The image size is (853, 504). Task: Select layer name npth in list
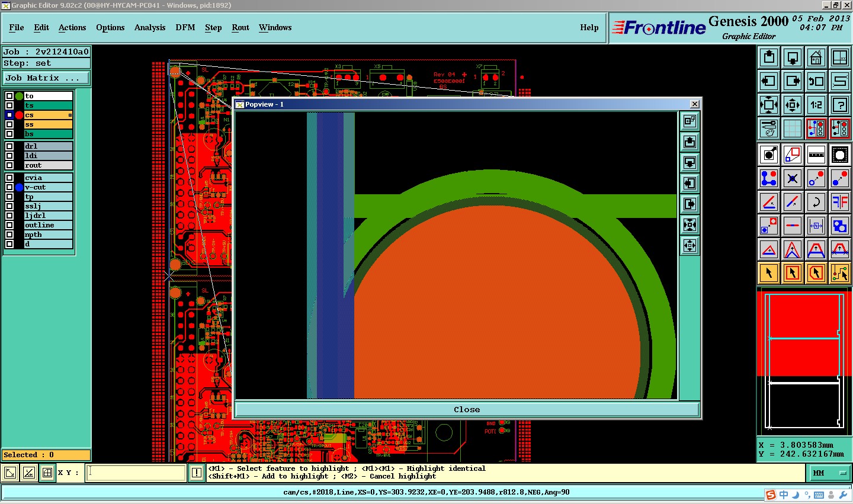point(49,235)
